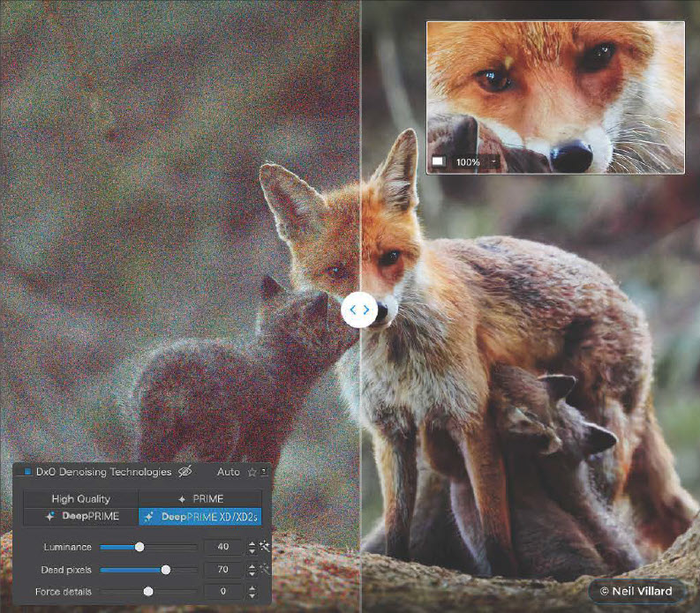700x613 pixels.
Task: Click the Luminance slider handle
Action: (139, 547)
